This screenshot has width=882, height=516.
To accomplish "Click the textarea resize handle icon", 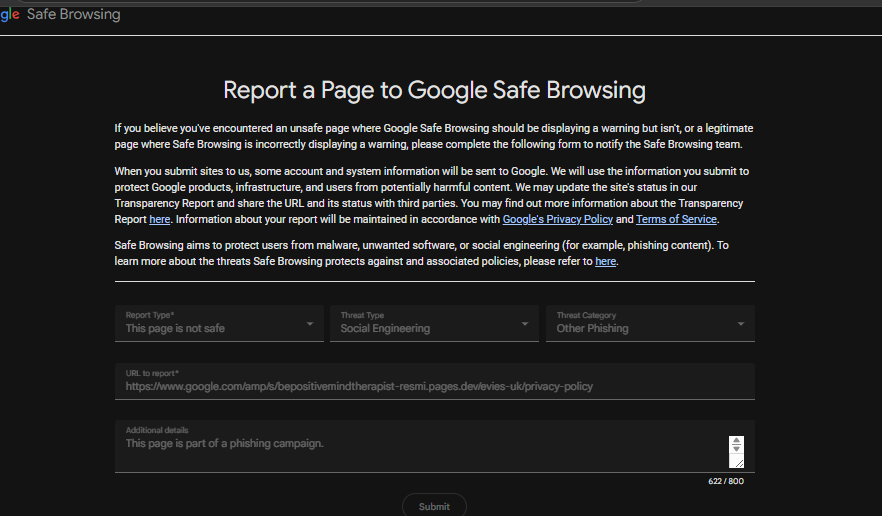I will [739, 463].
